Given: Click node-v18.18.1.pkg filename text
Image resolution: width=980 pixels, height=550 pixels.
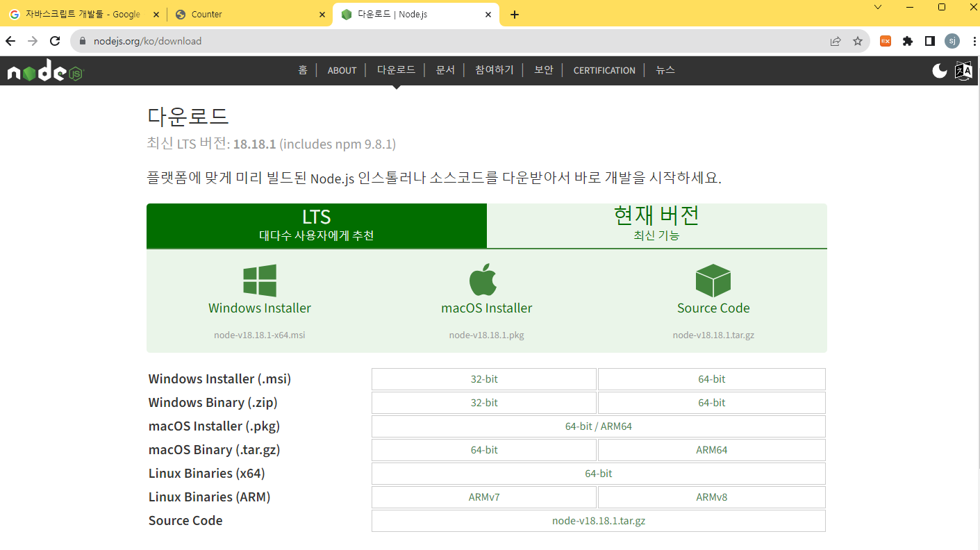Looking at the screenshot, I should [x=486, y=335].
